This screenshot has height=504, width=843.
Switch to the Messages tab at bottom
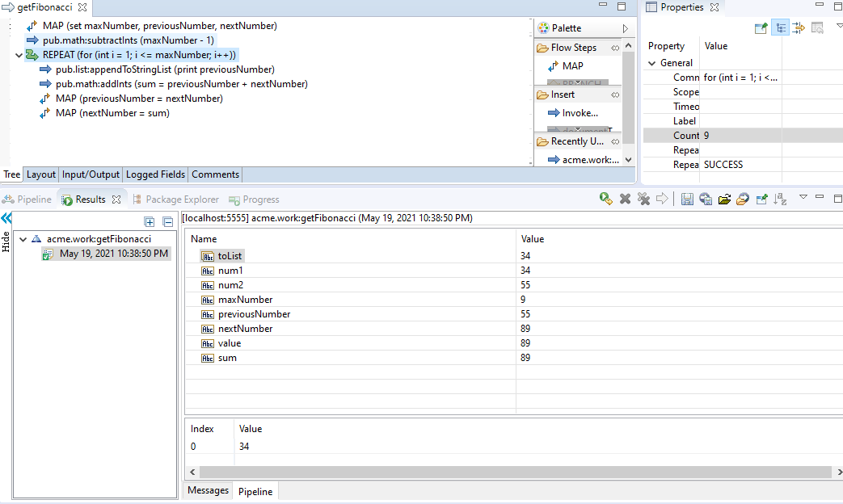[x=208, y=490]
